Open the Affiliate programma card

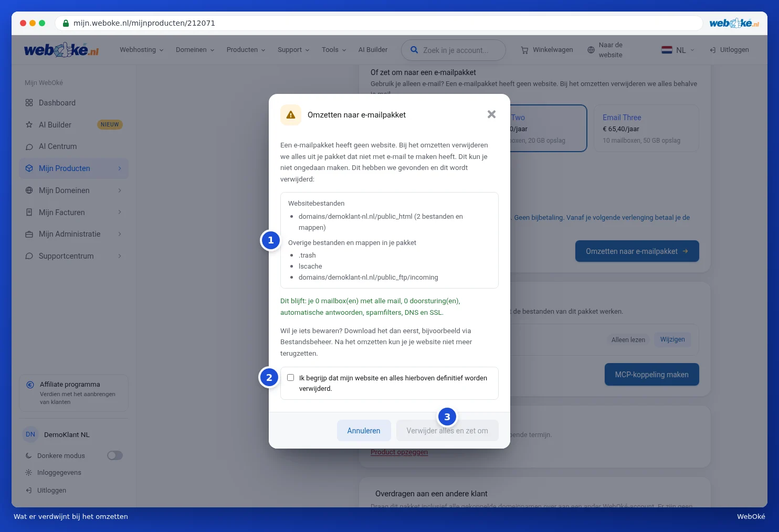[73, 393]
